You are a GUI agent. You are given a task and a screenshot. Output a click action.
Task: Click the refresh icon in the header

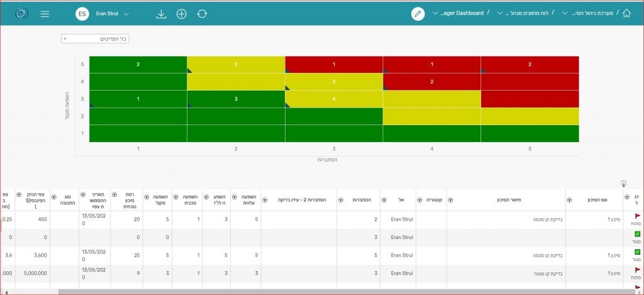click(x=202, y=14)
